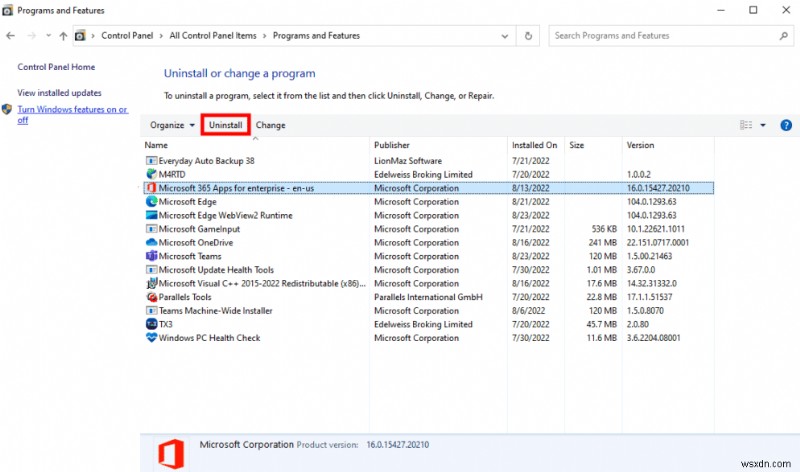Open the Organize dropdown menu
This screenshot has height=472, width=800.
(x=172, y=125)
